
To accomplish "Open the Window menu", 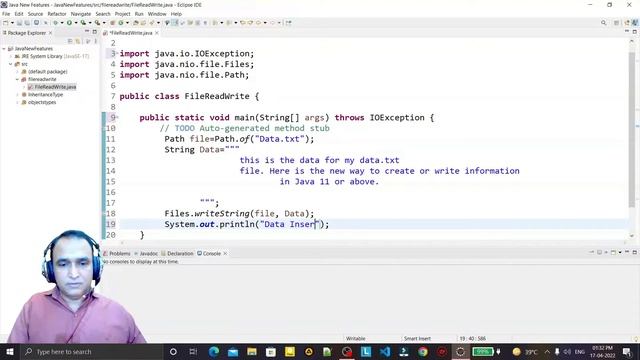I will pyautogui.click(x=157, y=14).
